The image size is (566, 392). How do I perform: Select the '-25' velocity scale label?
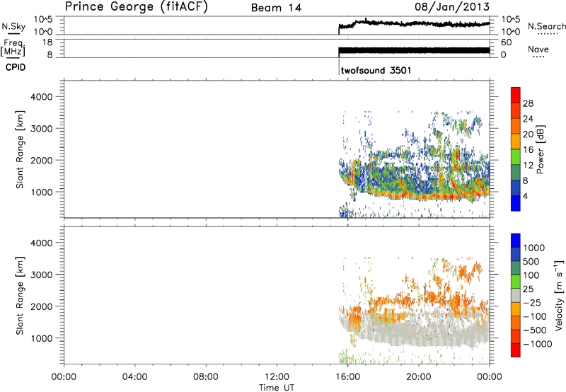click(x=531, y=303)
